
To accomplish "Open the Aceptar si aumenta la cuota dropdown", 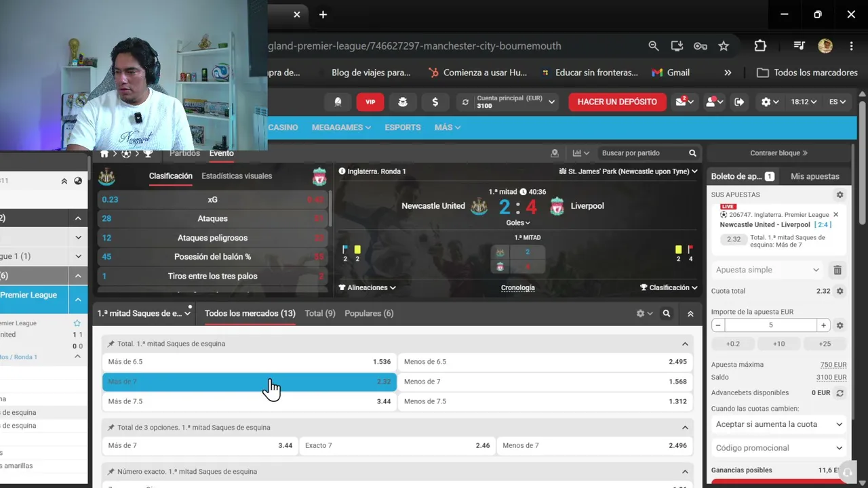I will [778, 424].
